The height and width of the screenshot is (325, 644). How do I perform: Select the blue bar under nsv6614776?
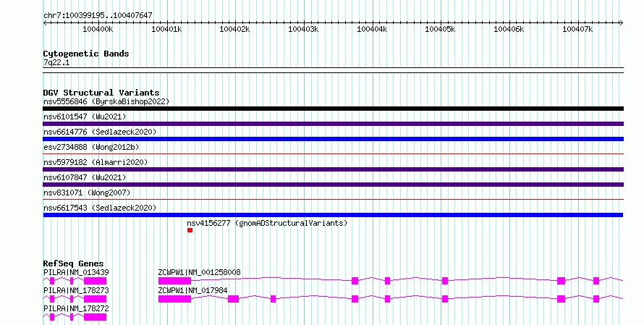pos(333,139)
